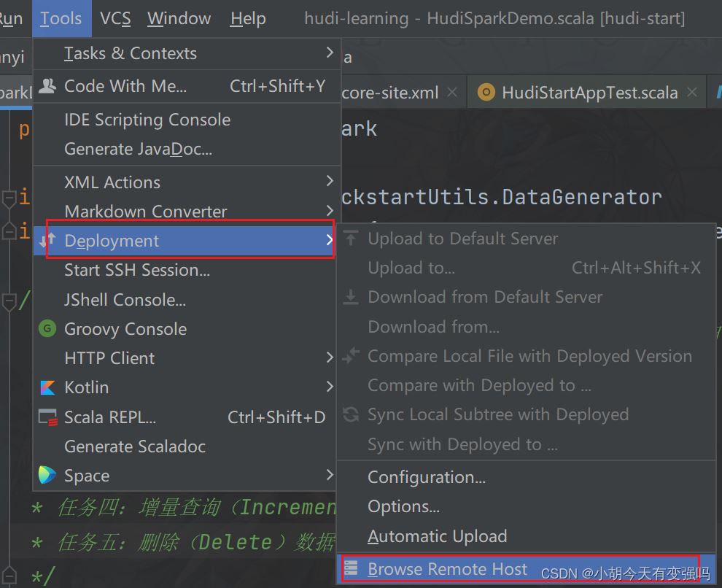Collapse the code fold marker beside the comment

click(9, 302)
